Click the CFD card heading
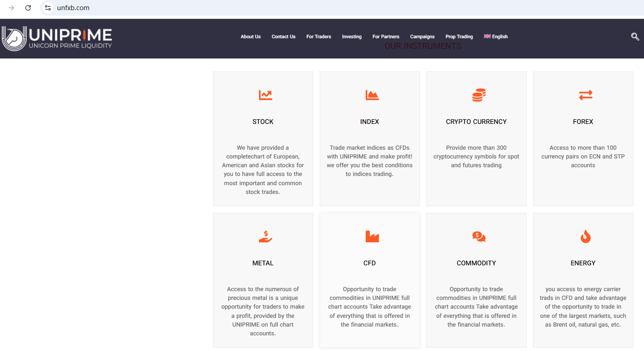Viewport: 644px width, 351px height. 370,263
